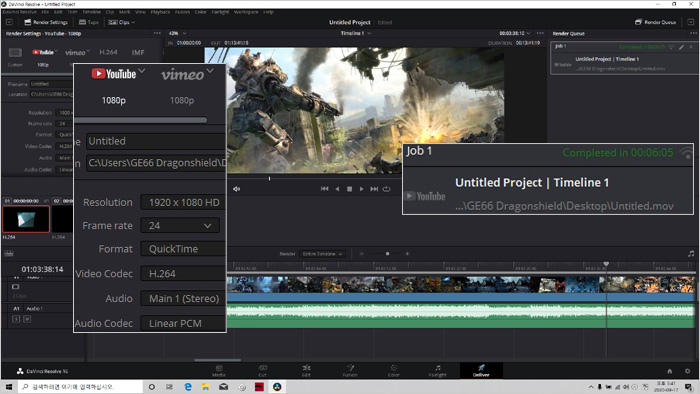Select the Job 1 entry in the Render Queue panel
Image resolution: width=700 pixels, height=394 pixels.
click(x=624, y=58)
